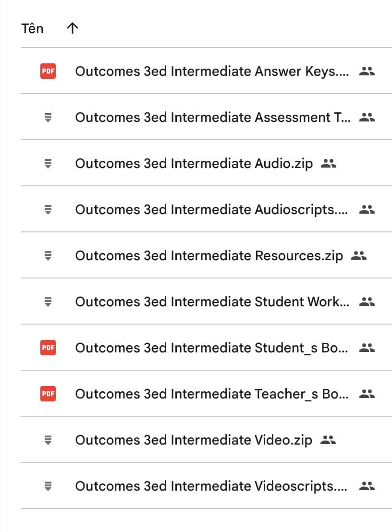
Task: Click the archive icon beside Video.zip
Action: pyautogui.click(x=48, y=440)
